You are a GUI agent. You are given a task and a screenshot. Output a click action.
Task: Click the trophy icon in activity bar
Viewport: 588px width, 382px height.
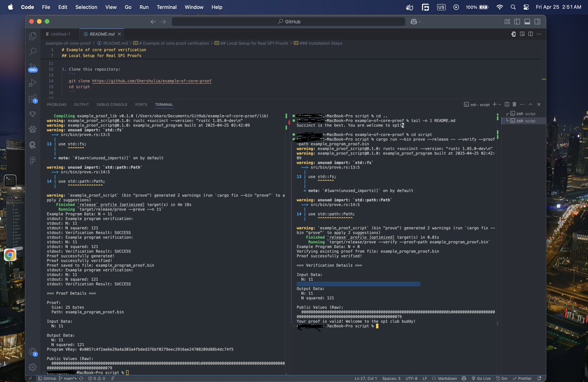[33, 114]
